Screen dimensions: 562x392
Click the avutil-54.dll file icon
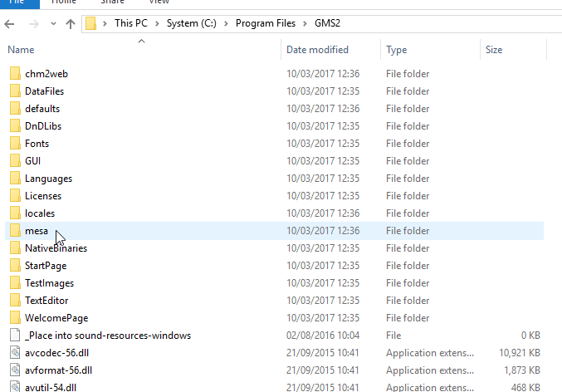(15, 387)
